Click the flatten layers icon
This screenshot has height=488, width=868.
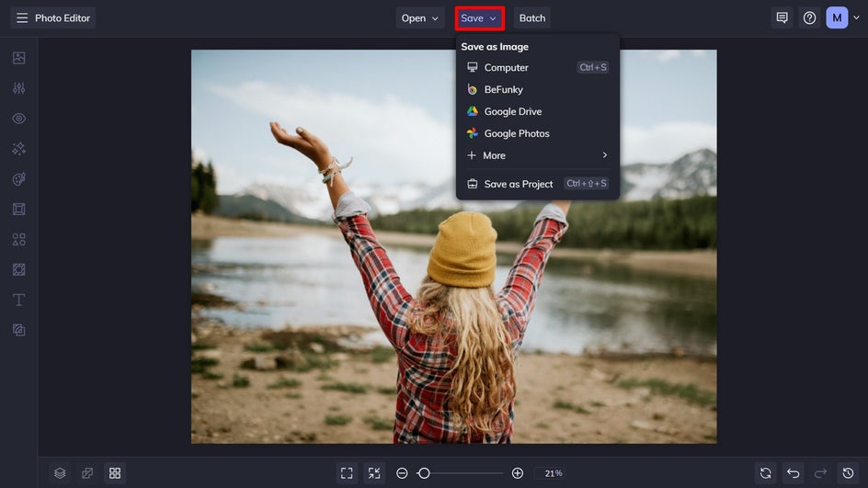point(87,473)
